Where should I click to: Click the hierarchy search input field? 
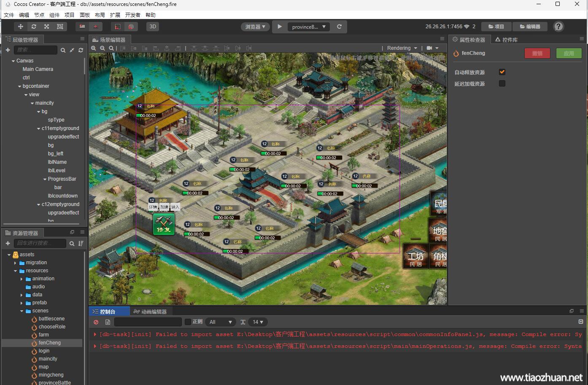click(35, 50)
